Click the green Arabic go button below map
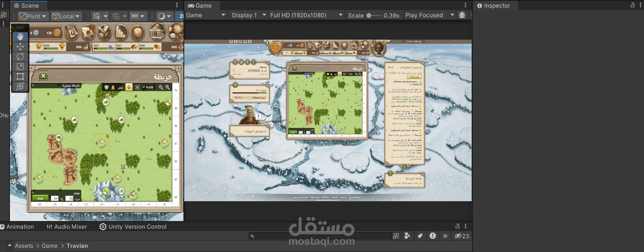Image resolution: width=644 pixels, height=252 pixels. (40, 198)
